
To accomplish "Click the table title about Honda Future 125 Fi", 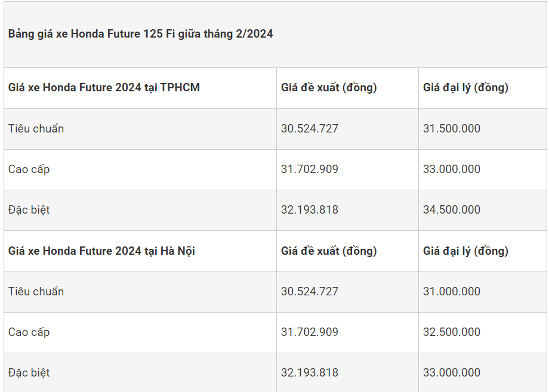I will (141, 34).
